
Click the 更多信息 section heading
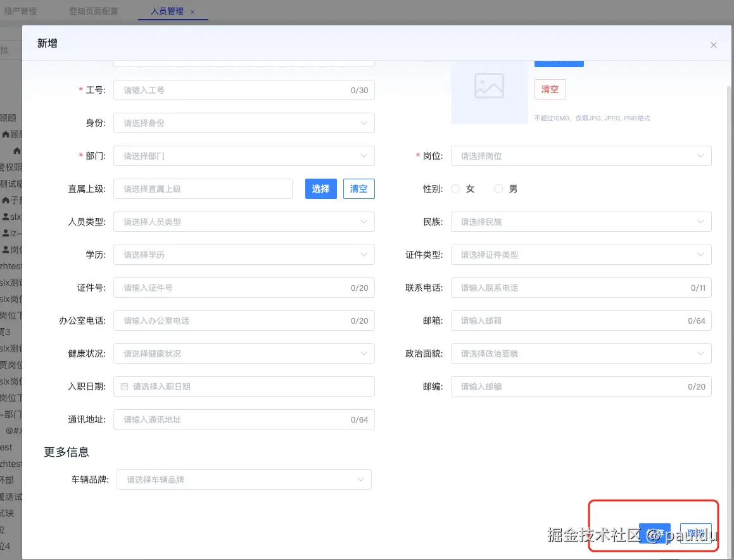[x=66, y=452]
